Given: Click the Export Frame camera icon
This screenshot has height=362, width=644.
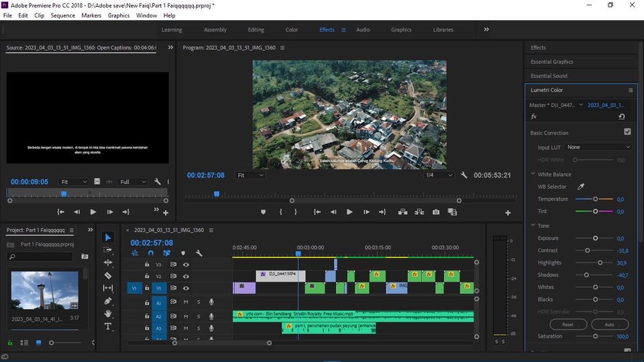Looking at the screenshot, I should (x=436, y=212).
